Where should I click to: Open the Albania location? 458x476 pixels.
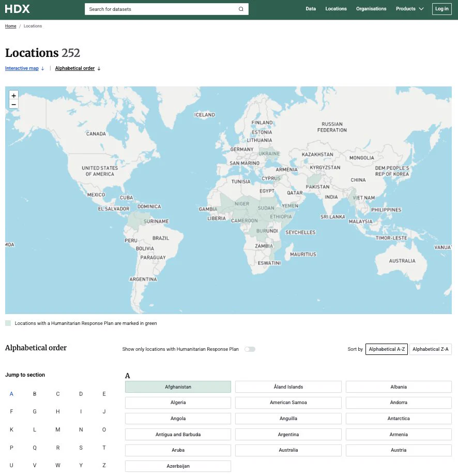pyautogui.click(x=399, y=387)
